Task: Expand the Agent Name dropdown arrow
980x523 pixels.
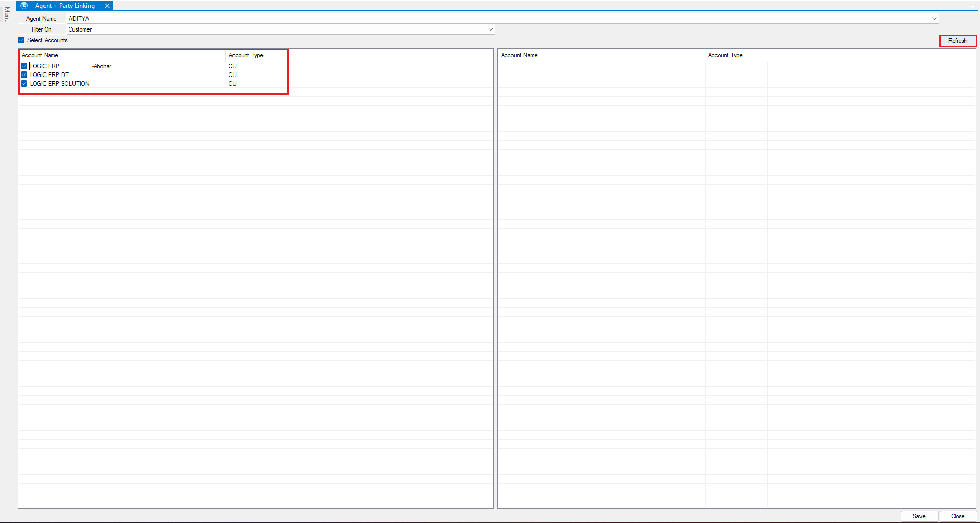Action: [934, 19]
